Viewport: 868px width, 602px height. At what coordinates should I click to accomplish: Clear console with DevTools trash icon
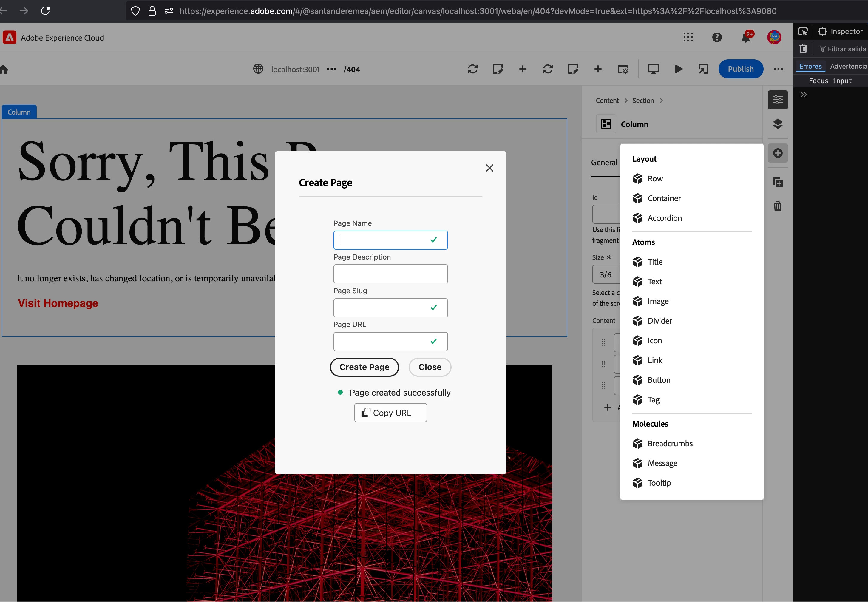tap(803, 49)
